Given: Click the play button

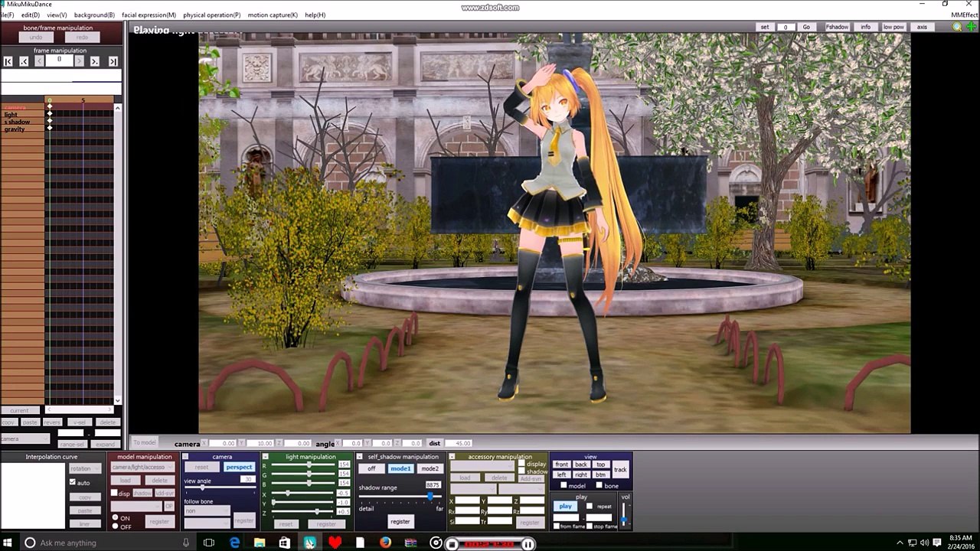Looking at the screenshot, I should (x=566, y=506).
